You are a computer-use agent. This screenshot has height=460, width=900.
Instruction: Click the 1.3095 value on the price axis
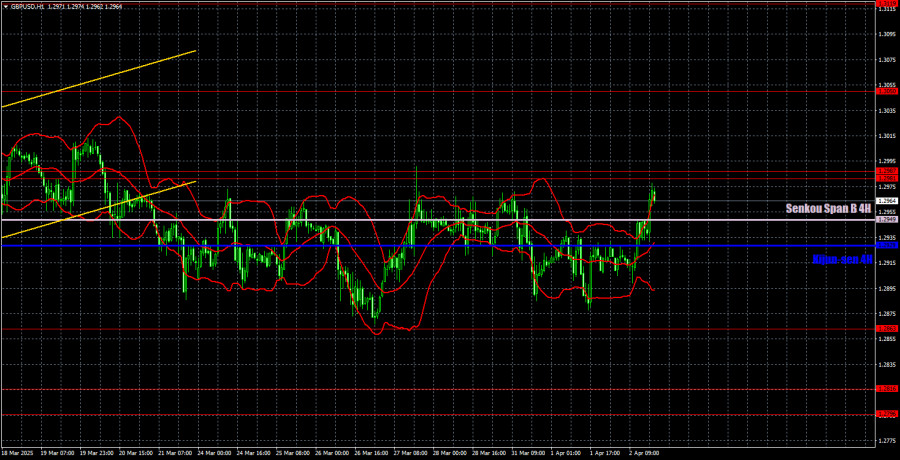click(x=887, y=34)
